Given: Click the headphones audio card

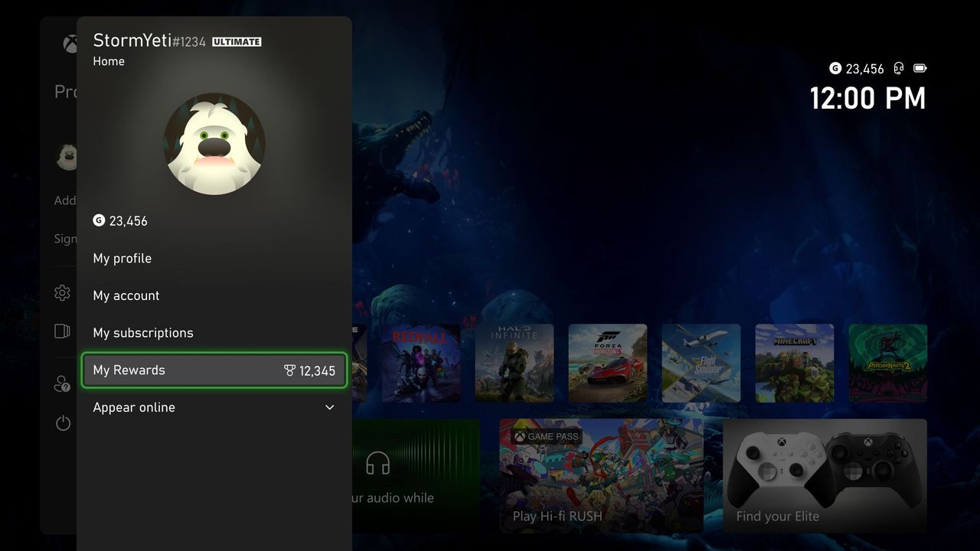Looking at the screenshot, I should (416, 476).
